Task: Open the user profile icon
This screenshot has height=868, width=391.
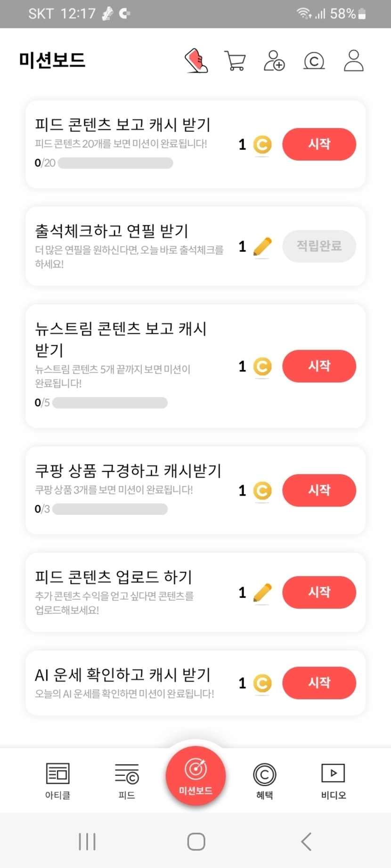Action: [x=353, y=61]
